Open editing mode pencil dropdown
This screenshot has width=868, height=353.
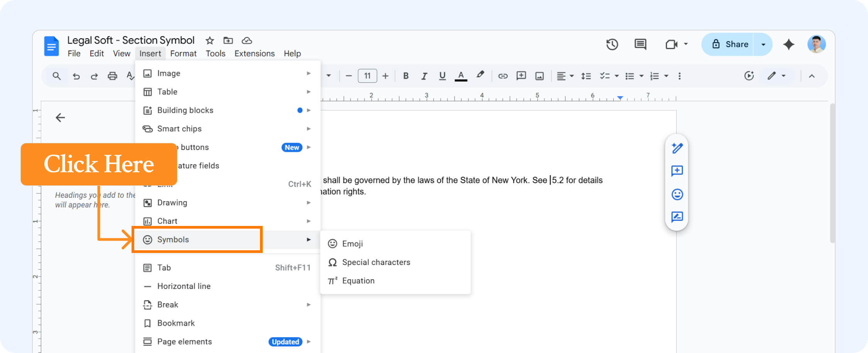pos(777,76)
